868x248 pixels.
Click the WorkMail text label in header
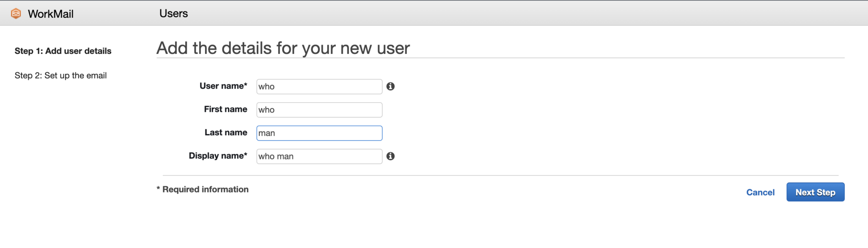pyautogui.click(x=50, y=13)
